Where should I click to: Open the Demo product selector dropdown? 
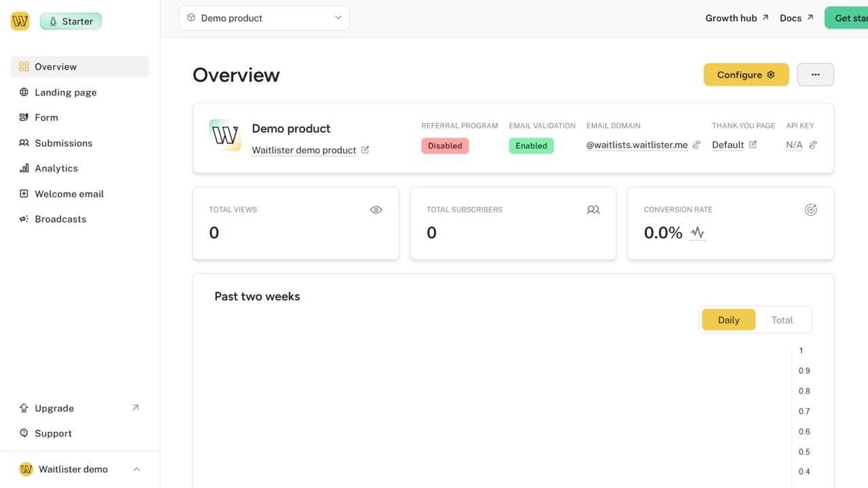(x=264, y=18)
